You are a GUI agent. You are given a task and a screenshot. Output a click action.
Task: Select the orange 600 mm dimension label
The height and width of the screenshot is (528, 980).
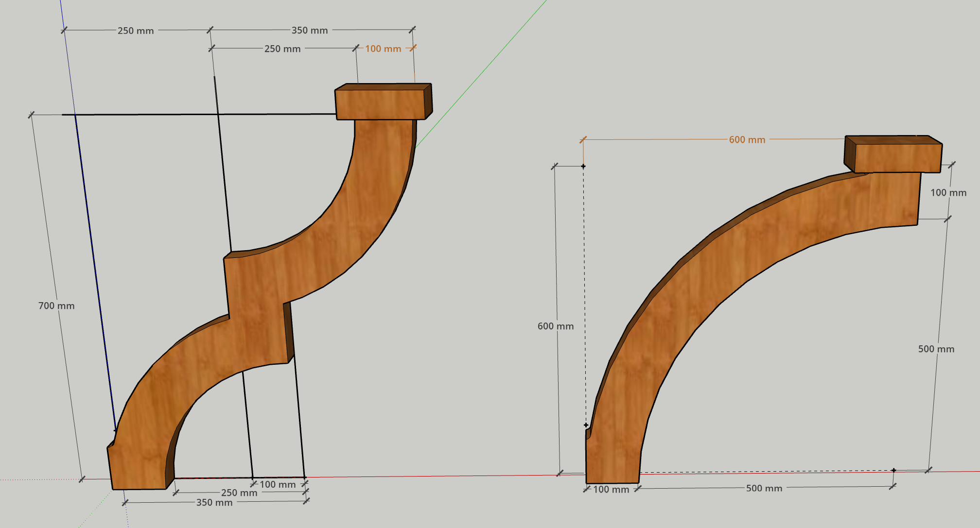click(747, 140)
